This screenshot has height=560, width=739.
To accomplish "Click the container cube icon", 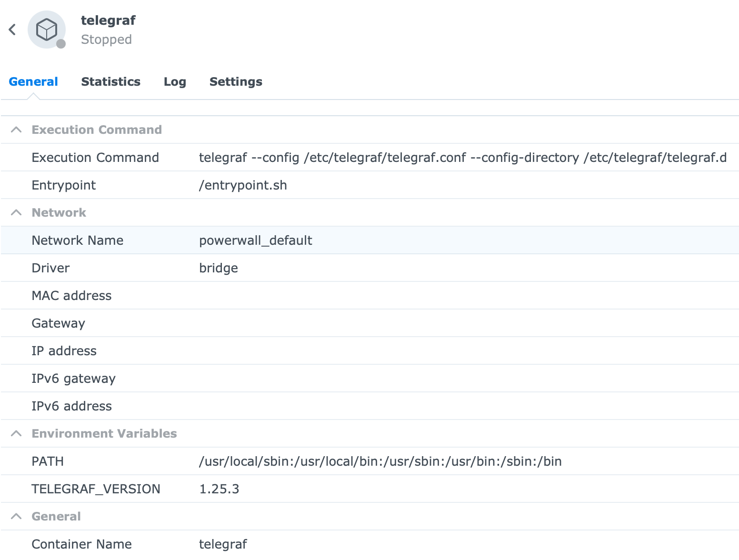I will point(46,30).
